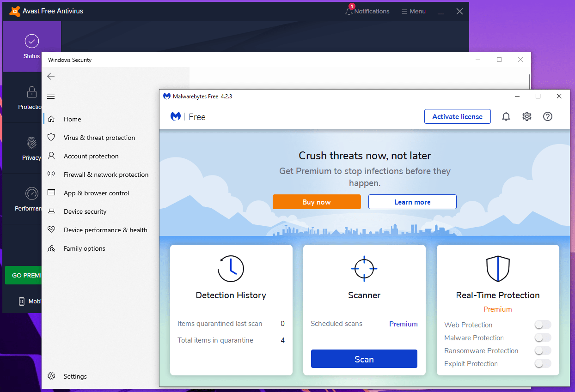Toggle Malware Protection switch
This screenshot has height=392, width=575.
point(543,338)
